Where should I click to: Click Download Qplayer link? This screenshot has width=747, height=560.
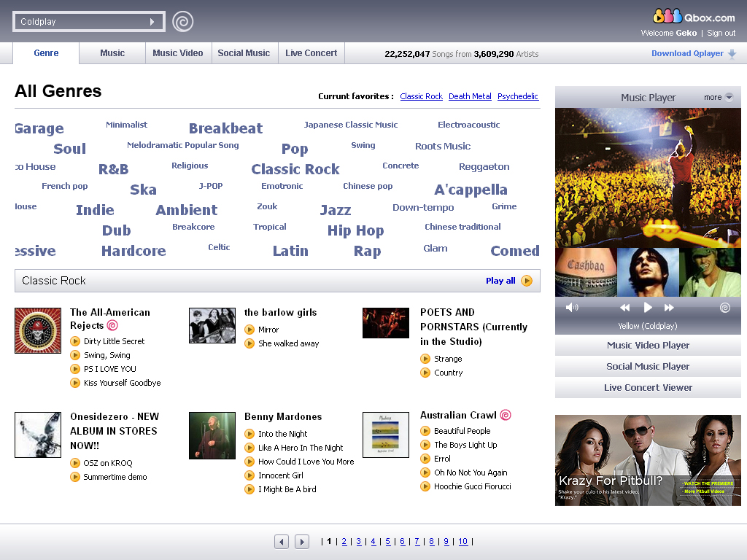tap(687, 53)
